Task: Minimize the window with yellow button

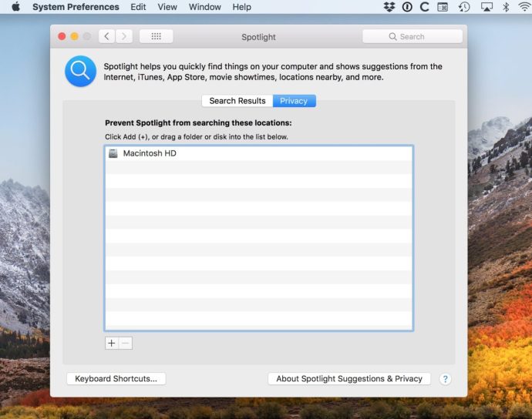Action: pos(75,36)
